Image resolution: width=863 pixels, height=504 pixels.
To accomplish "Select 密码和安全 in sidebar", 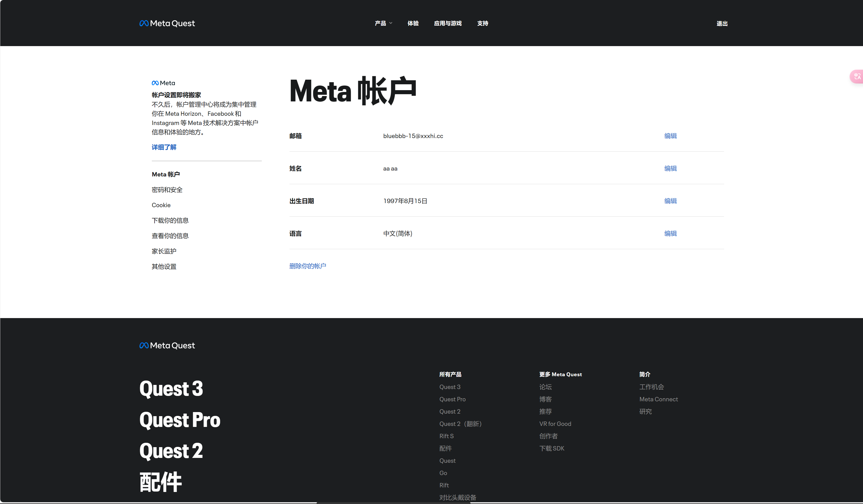I will 167,190.
